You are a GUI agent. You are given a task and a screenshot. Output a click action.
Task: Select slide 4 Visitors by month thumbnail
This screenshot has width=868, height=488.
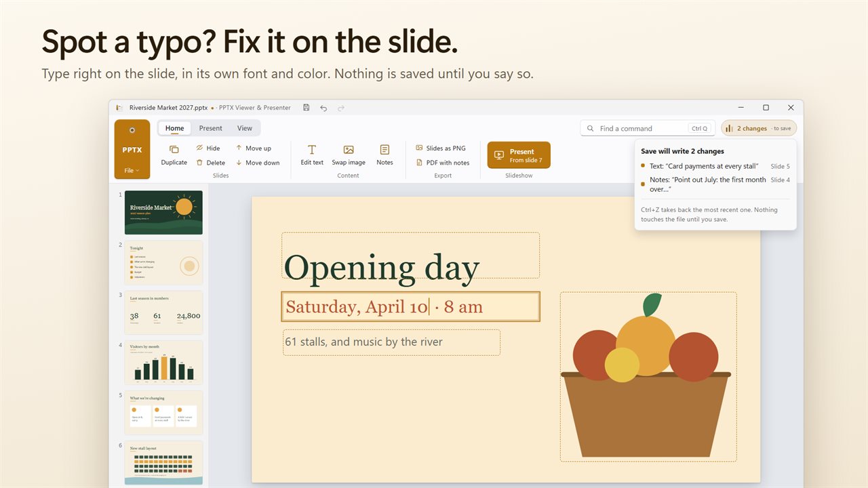pyautogui.click(x=163, y=363)
